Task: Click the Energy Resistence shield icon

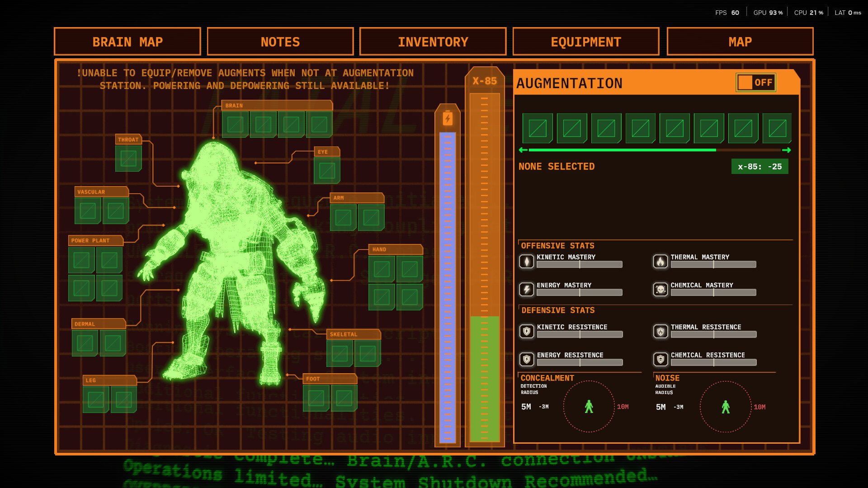Action: (x=527, y=359)
